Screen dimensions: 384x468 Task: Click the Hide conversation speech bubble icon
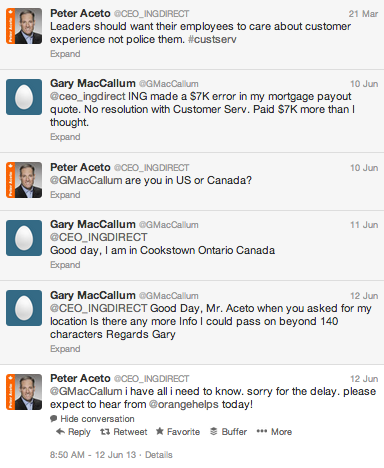click(x=53, y=419)
